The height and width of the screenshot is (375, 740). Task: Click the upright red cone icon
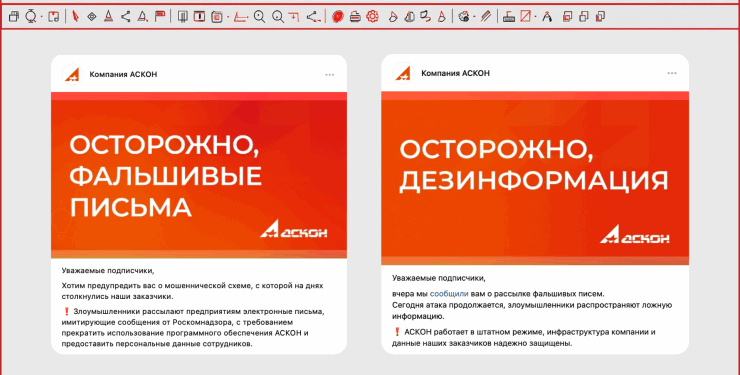(x=442, y=17)
